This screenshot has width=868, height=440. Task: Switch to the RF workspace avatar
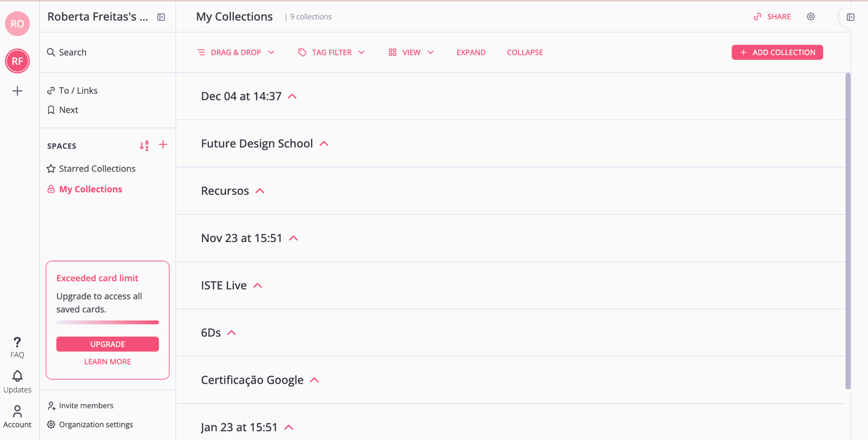17,61
